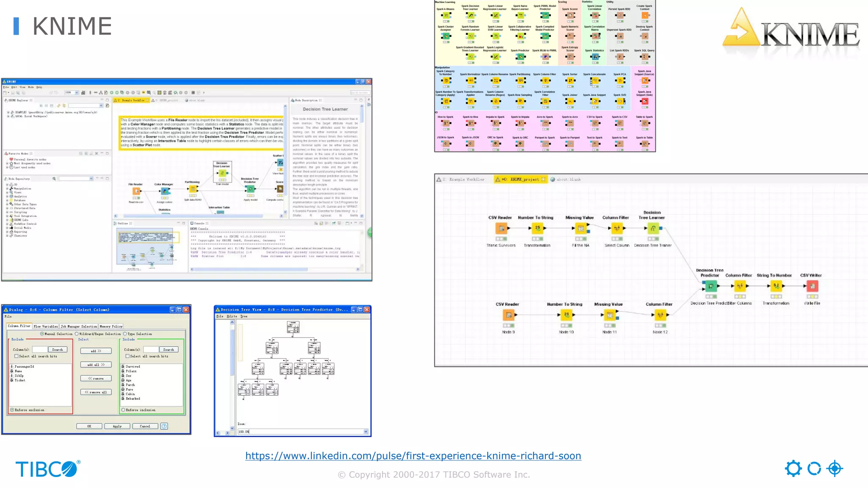Click the Cancel button in Column Filter dialog
The image size is (868, 488).
coord(145,426)
